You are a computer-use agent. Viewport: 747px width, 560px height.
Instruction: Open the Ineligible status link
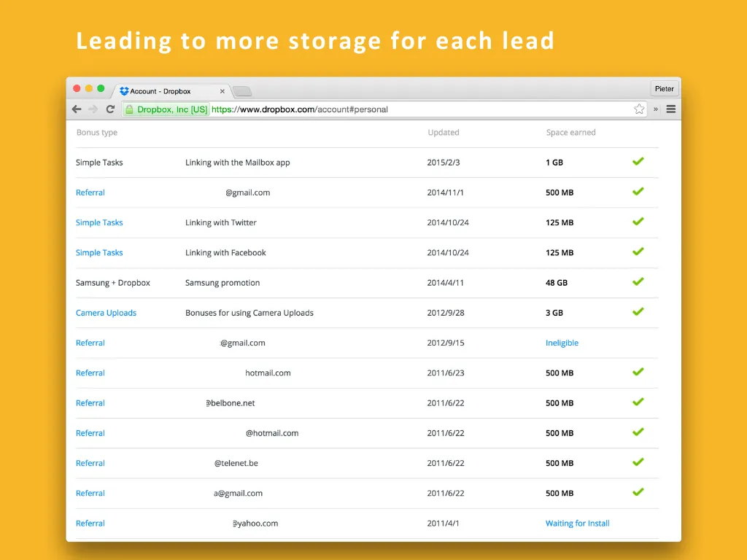[562, 343]
